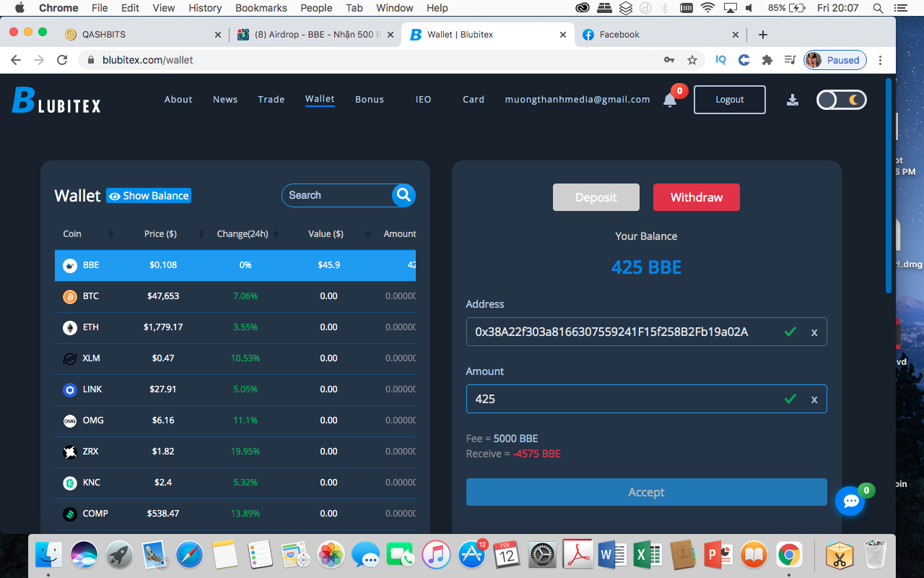Click the bookmark star icon
The width and height of the screenshot is (924, 578).
692,60
